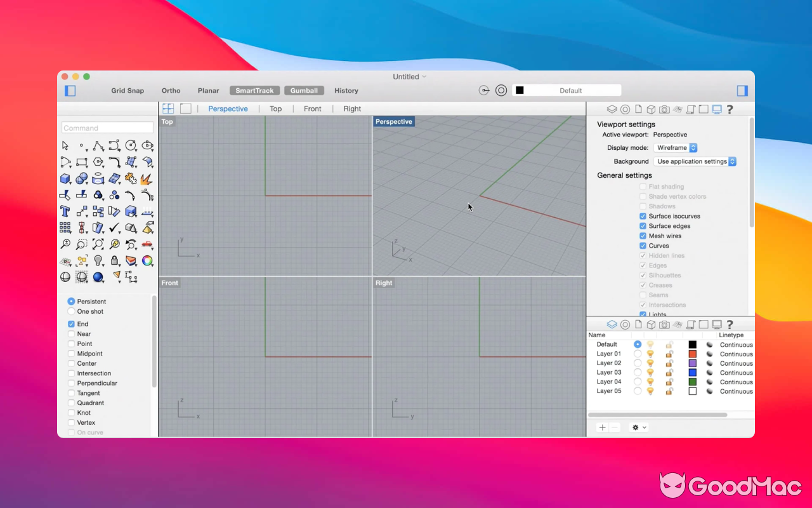Screen dimensions: 812x508
Task: Enable the Midpoint object snap
Action: 71,354
